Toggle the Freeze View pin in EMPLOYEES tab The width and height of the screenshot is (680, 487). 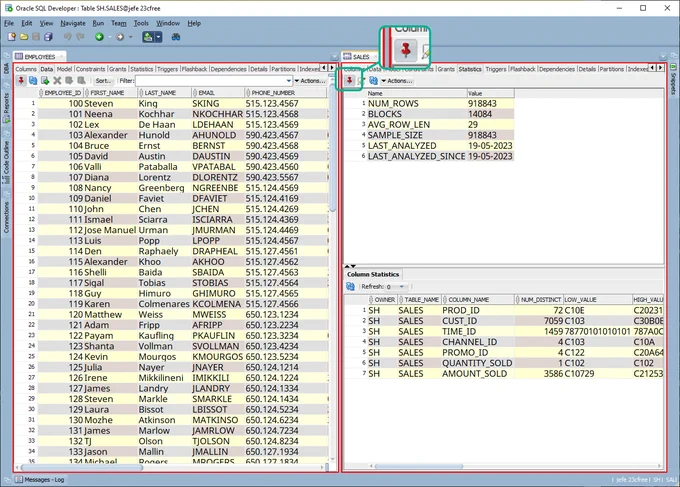pyautogui.click(x=21, y=81)
